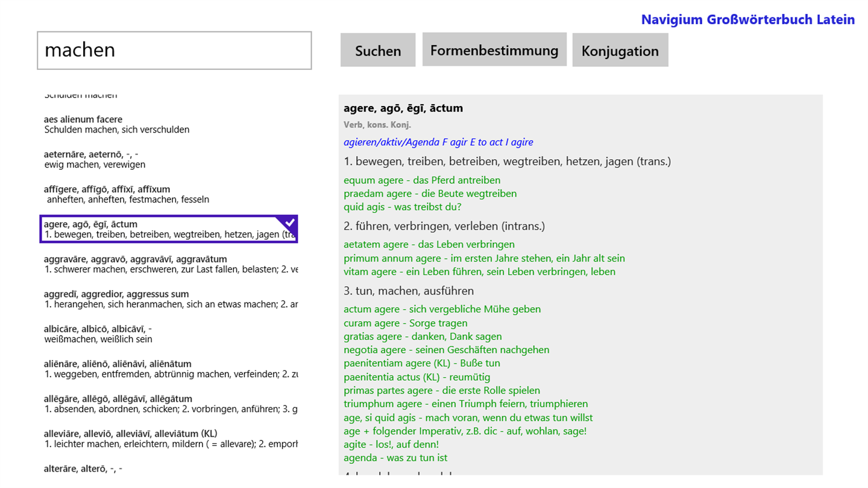Image resolution: width=868 pixels, height=488 pixels.
Task: Select the 'alleviāre, alleviō' entry
Action: click(169, 439)
